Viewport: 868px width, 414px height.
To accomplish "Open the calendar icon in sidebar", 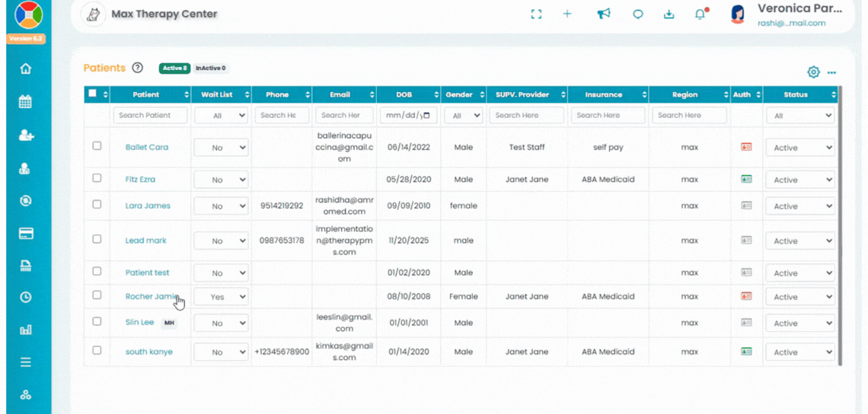I will click(25, 102).
